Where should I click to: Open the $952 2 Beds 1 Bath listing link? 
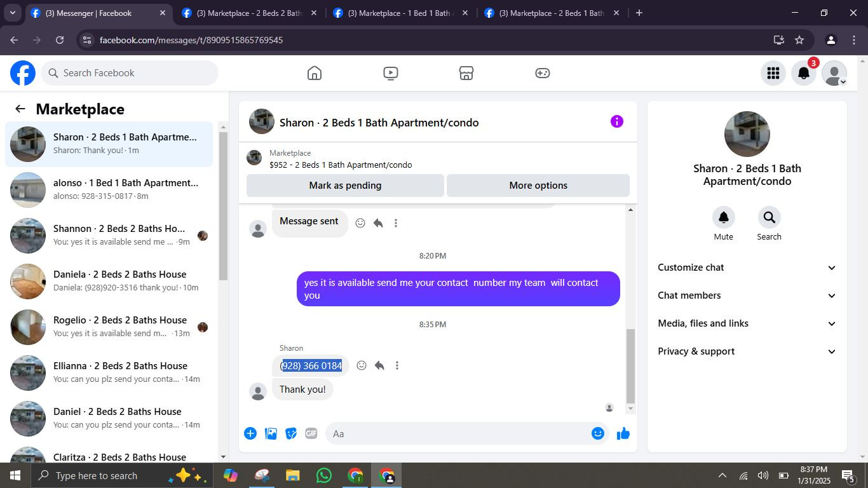pyautogui.click(x=341, y=165)
